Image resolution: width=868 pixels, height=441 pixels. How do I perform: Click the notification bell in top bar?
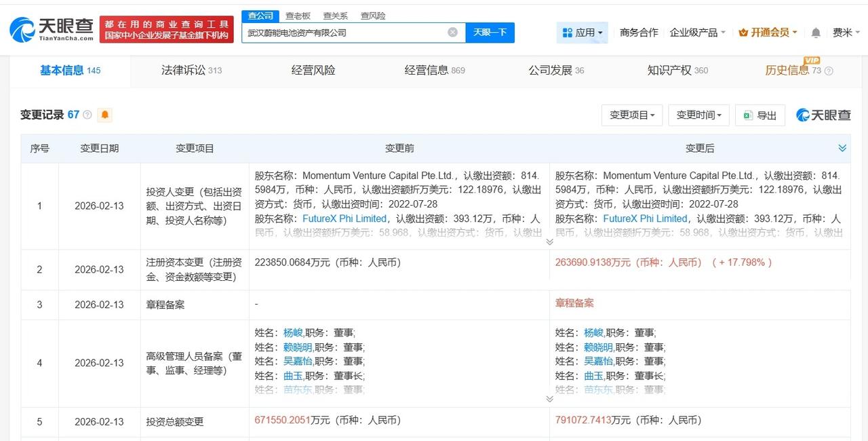(816, 33)
